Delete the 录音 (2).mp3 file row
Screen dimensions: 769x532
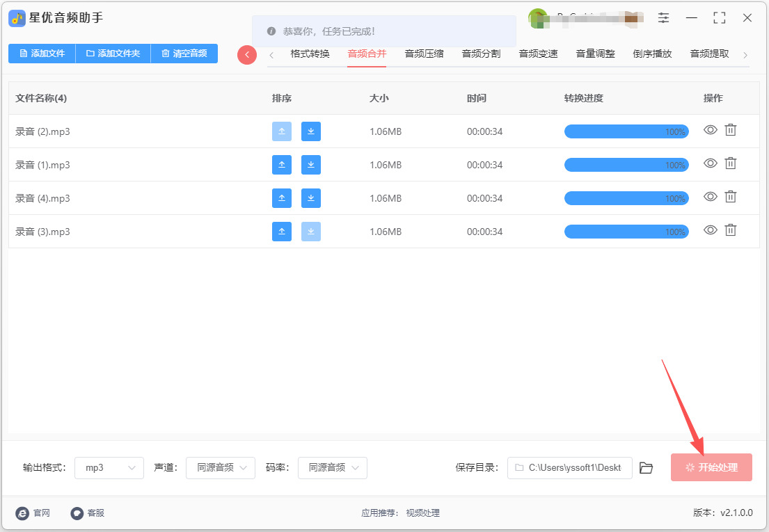730,130
